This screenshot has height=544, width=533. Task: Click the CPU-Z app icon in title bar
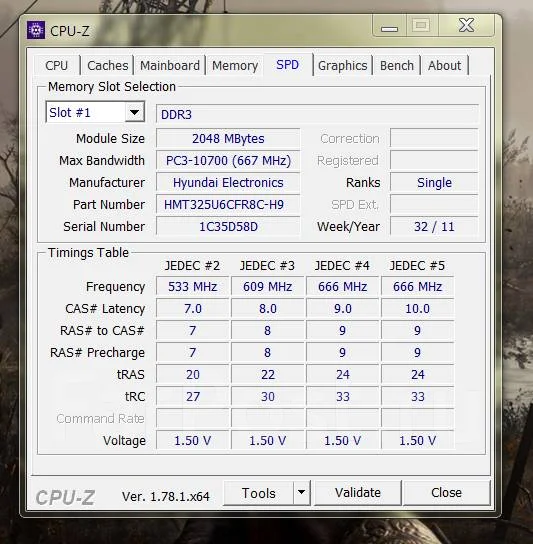pos(36,30)
